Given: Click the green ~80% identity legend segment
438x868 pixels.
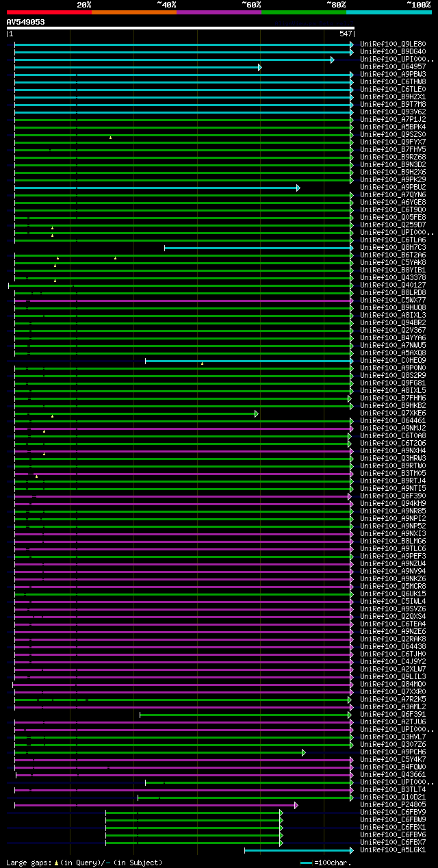Looking at the screenshot, I should point(303,12).
